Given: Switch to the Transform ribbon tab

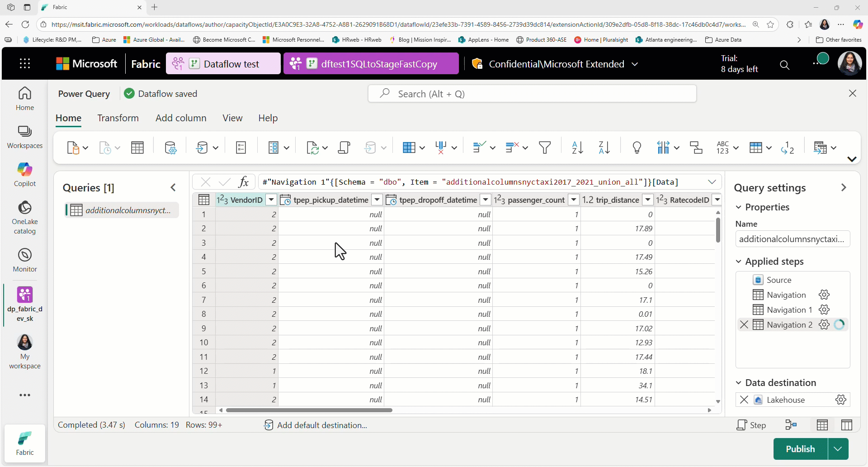Looking at the screenshot, I should [118, 118].
